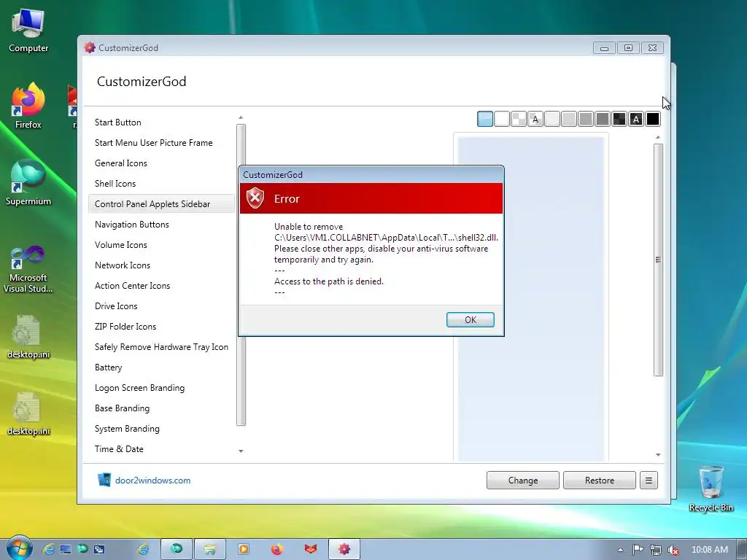The height and width of the screenshot is (560, 747).
Task: Choose Base Branding entry
Action: 161,408
